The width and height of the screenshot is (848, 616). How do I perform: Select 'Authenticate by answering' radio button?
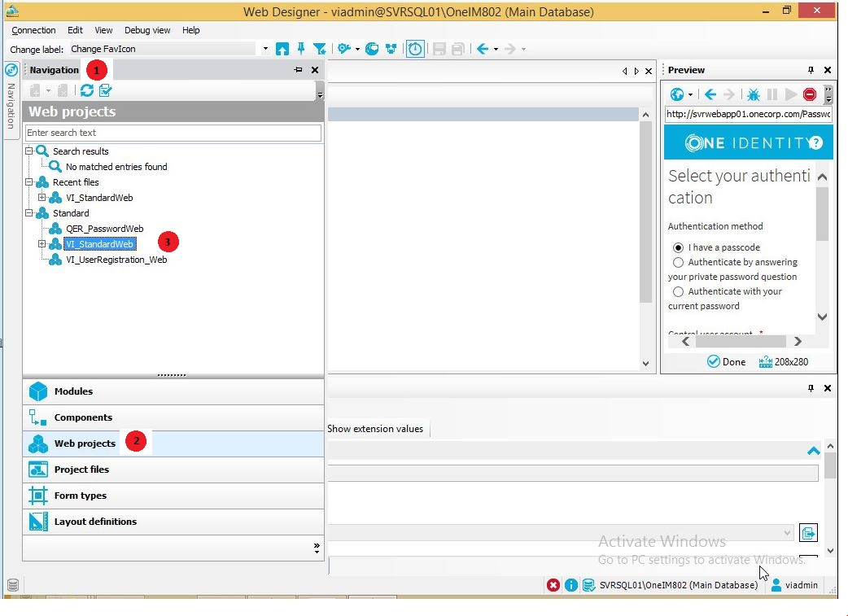[x=678, y=262]
